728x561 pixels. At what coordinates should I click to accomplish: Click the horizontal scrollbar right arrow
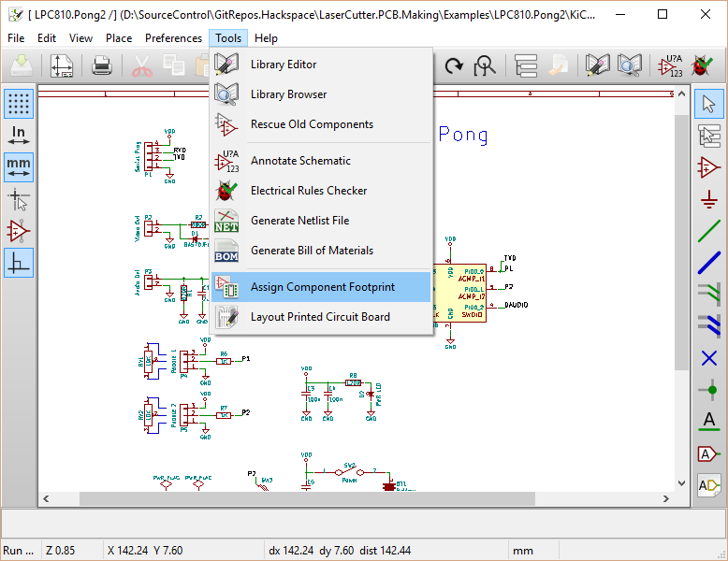(666, 498)
